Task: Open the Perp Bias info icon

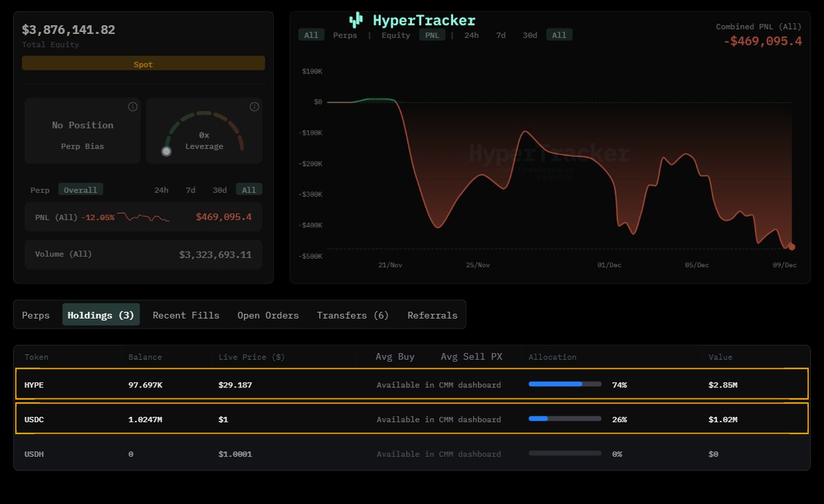Action: [133, 107]
